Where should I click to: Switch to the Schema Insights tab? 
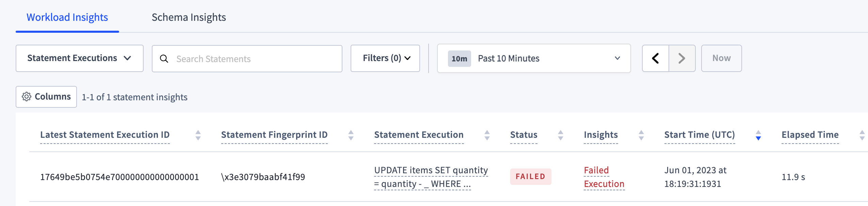click(189, 17)
